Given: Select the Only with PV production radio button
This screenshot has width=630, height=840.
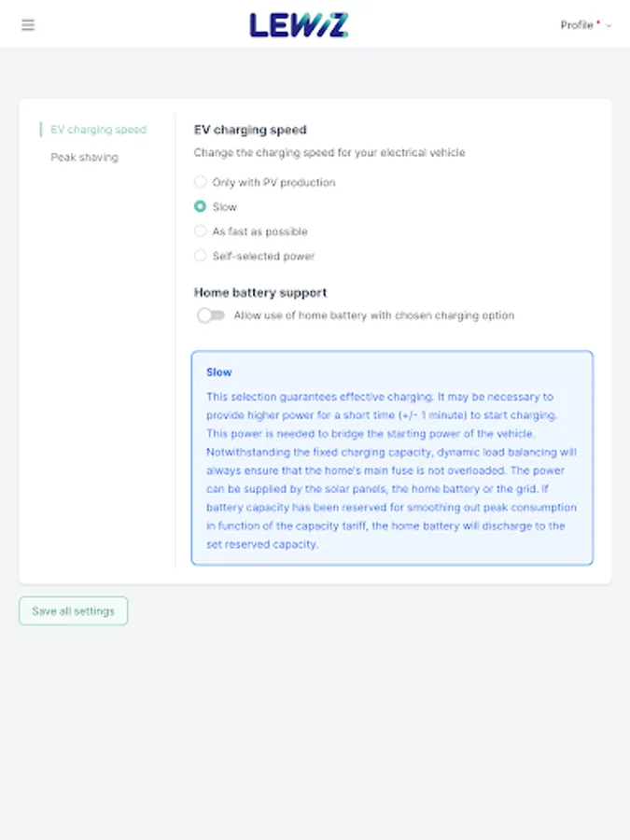Looking at the screenshot, I should click(x=200, y=182).
